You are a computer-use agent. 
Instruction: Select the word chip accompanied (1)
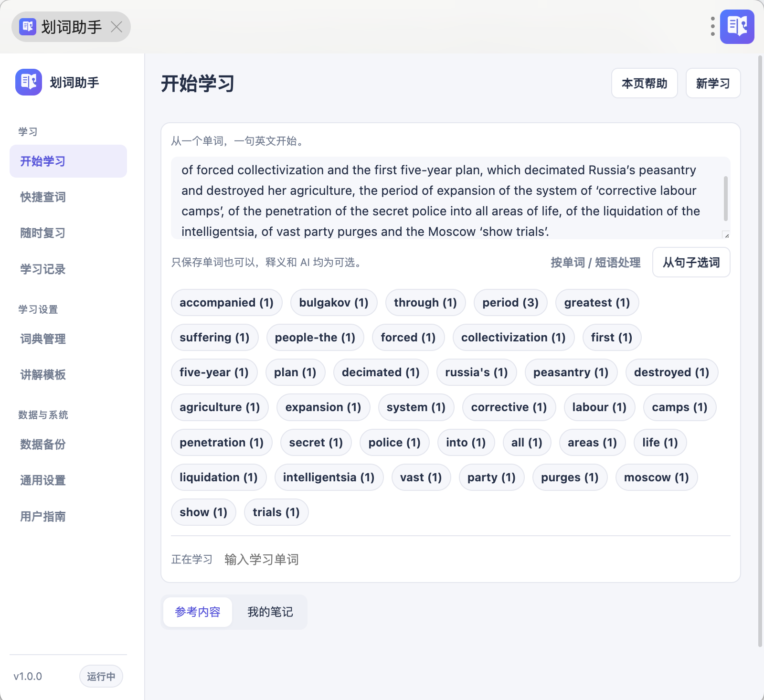click(226, 302)
